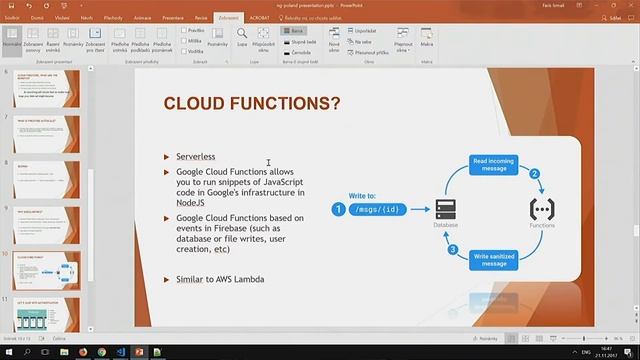The height and width of the screenshot is (360, 640).
Task: Open Předloha snímků master view
Action: click(120, 40)
